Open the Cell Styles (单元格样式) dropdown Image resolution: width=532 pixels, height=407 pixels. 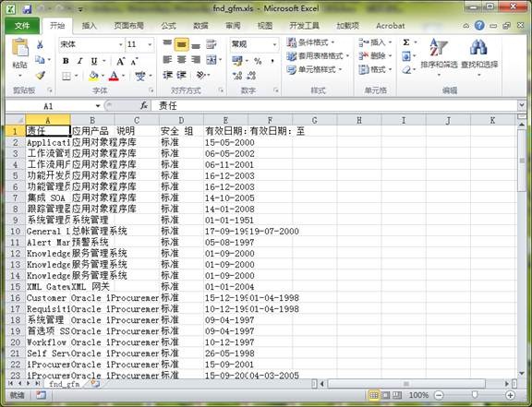[x=314, y=70]
